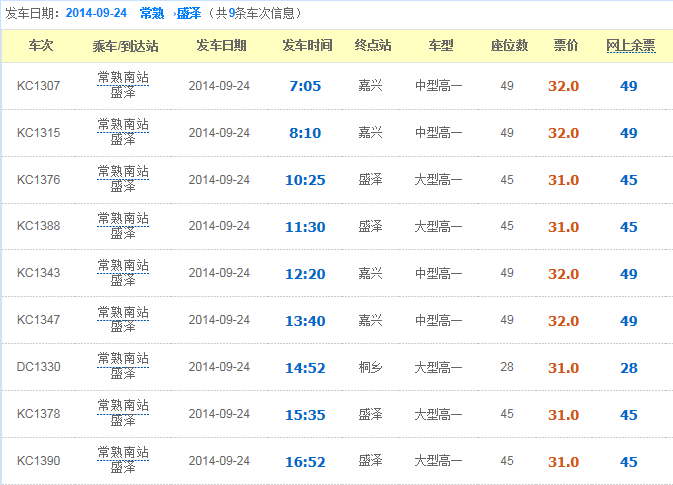Select the 10:25 departure time
673x485 pixels.
(305, 180)
